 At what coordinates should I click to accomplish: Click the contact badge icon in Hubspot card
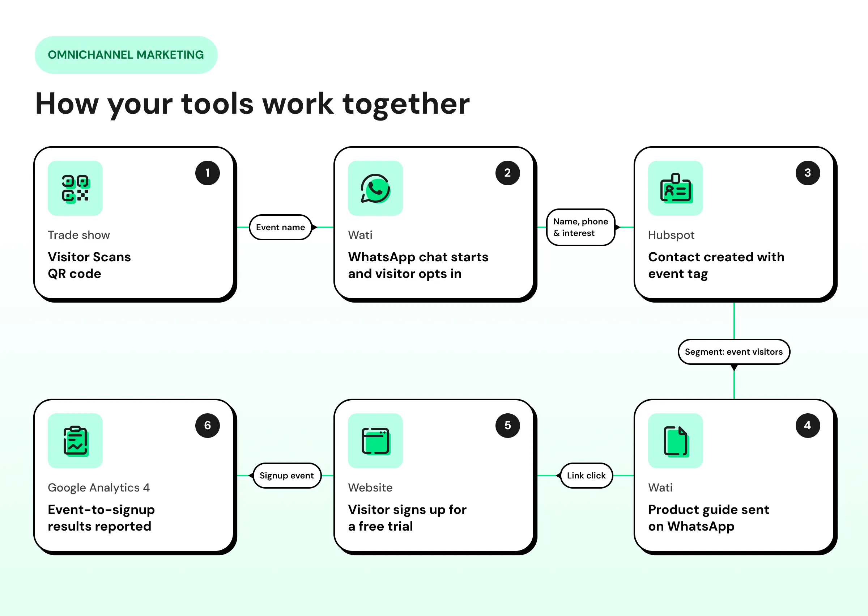[x=676, y=188]
